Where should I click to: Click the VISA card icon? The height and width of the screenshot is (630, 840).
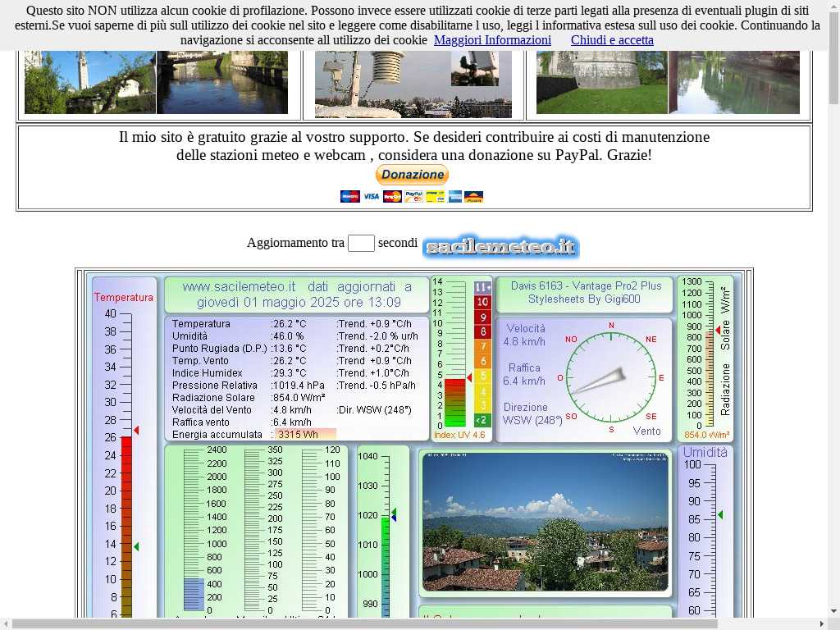tap(372, 197)
